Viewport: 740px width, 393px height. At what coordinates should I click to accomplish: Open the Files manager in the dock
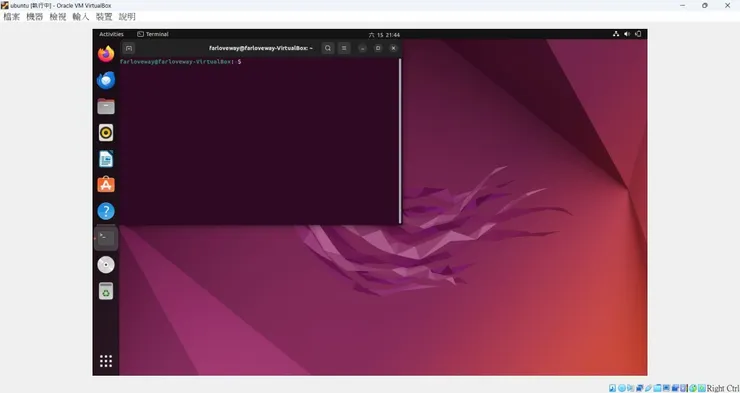point(106,107)
